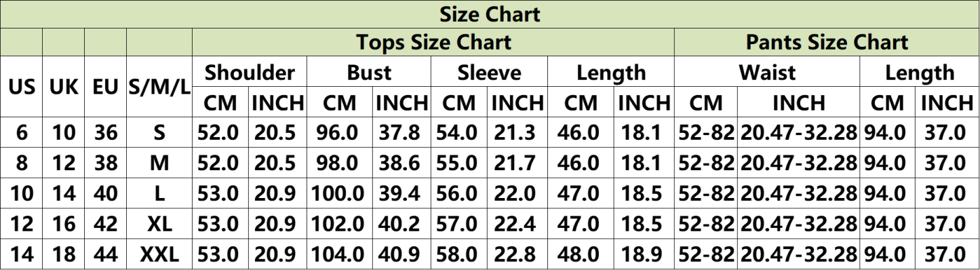This screenshot has height=270, width=980.
Task: Click the sleeve inch value 22.4
Action: point(517,224)
